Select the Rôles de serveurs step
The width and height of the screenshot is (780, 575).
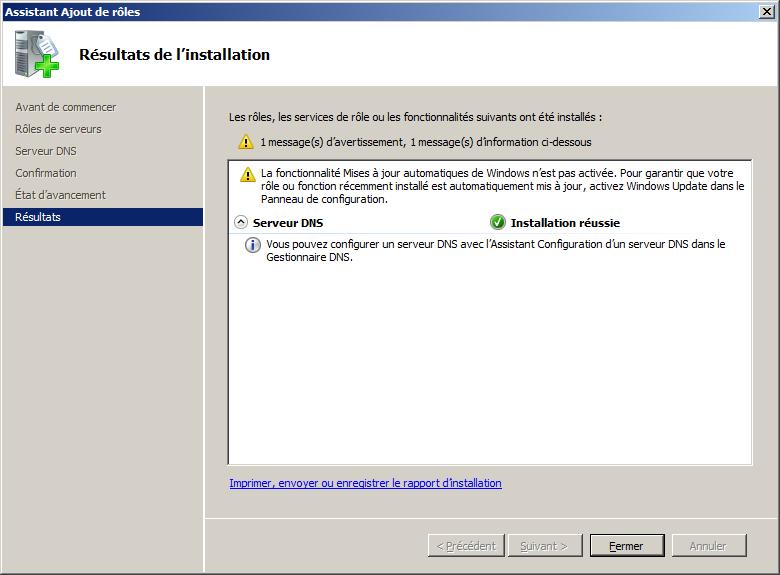point(58,129)
